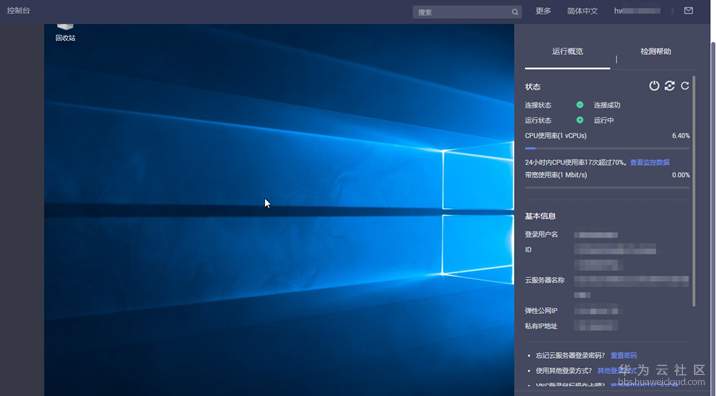Screen dimensions: 716x396
Task: Click the 重置密码 link
Action: tap(623, 355)
